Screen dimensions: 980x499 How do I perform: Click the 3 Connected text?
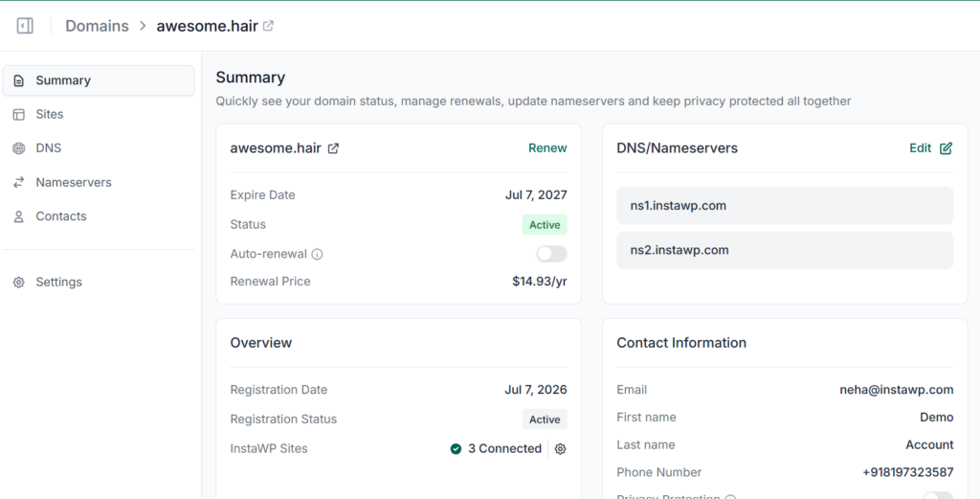click(504, 449)
